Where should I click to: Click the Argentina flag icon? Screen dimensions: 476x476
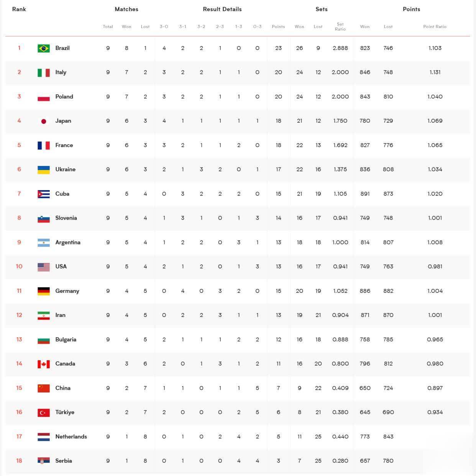coord(44,243)
